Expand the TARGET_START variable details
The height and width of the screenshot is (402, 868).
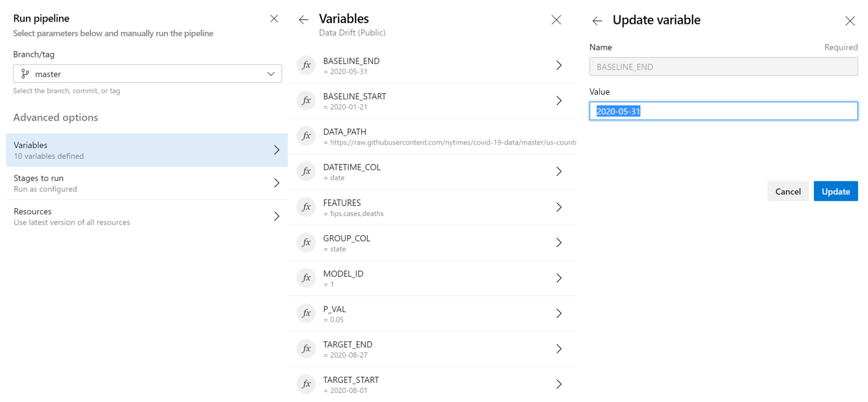coord(559,384)
